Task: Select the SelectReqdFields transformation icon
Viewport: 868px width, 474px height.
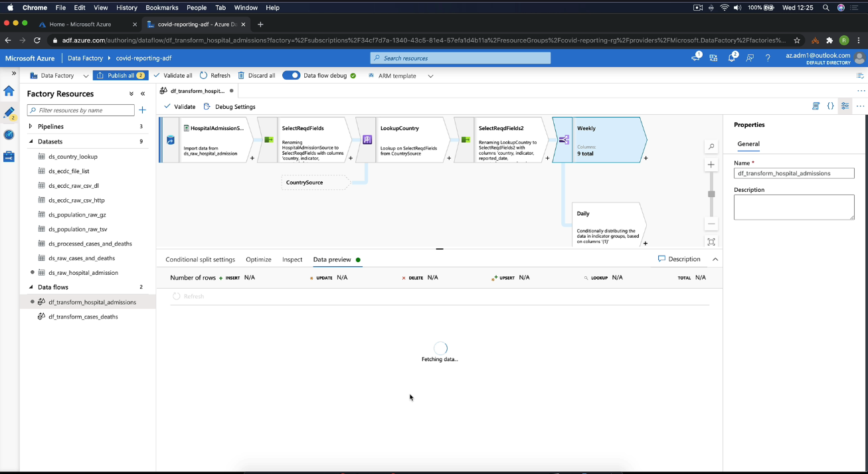Action: 268,140
